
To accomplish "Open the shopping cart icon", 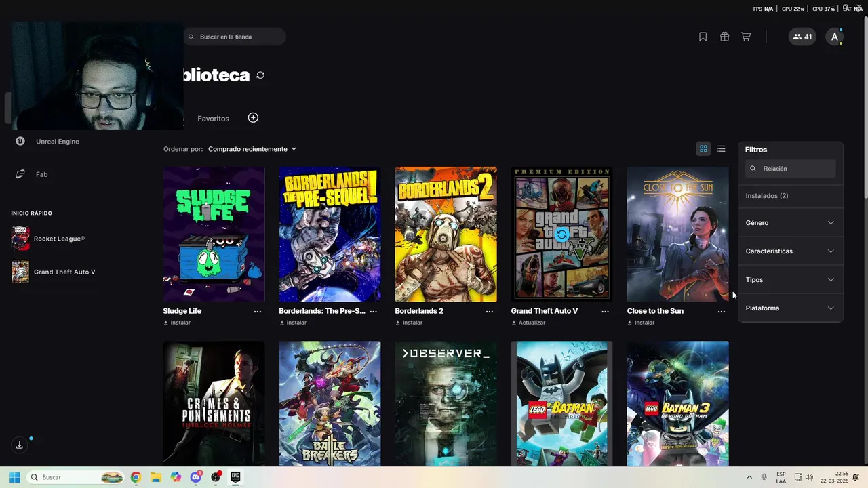I will point(746,37).
